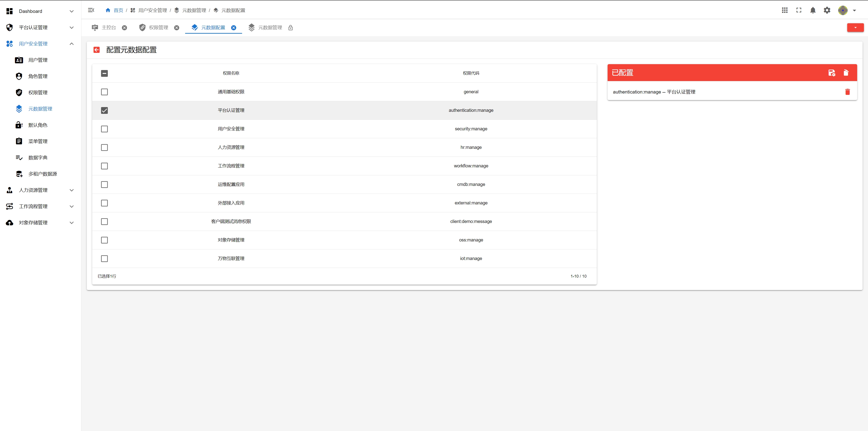Image resolution: width=868 pixels, height=431 pixels.
Task: Open the settings gear icon
Action: pos(827,10)
